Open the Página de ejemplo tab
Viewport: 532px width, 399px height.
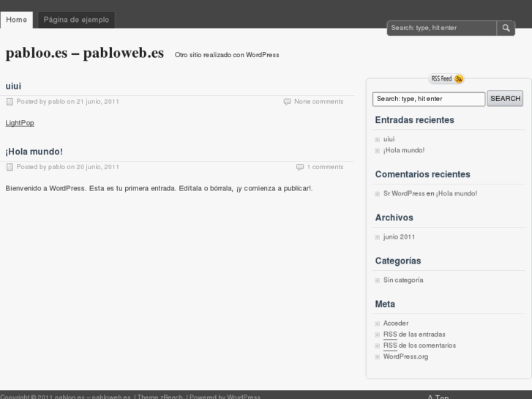coord(76,20)
